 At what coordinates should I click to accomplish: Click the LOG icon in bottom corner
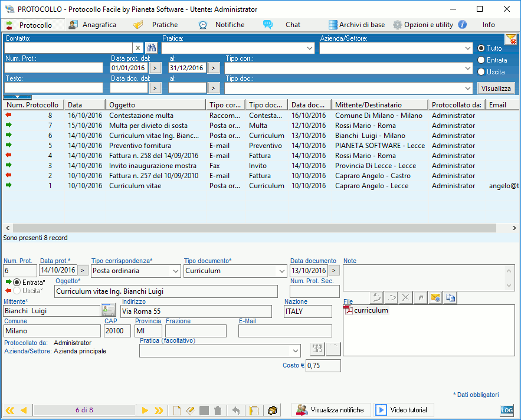[x=507, y=410]
